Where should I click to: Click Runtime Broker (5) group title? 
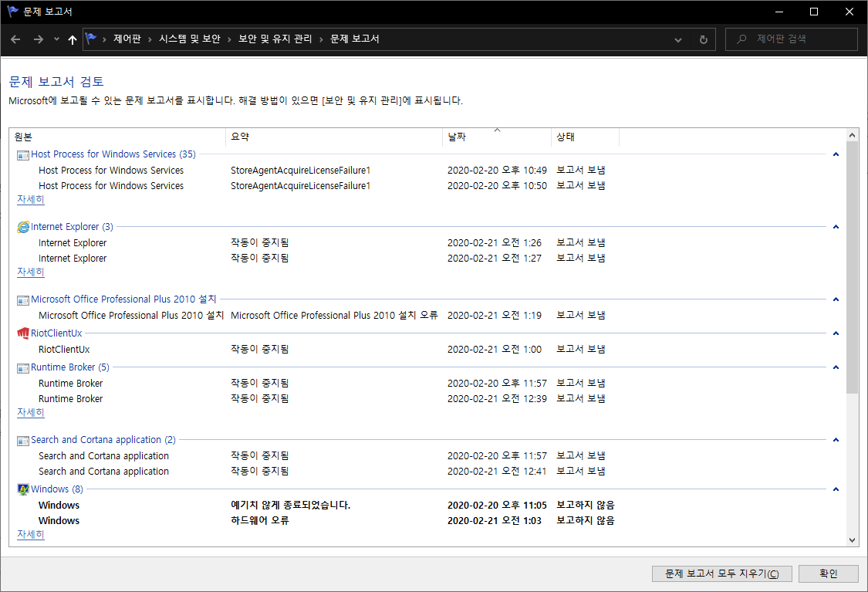[x=70, y=367]
